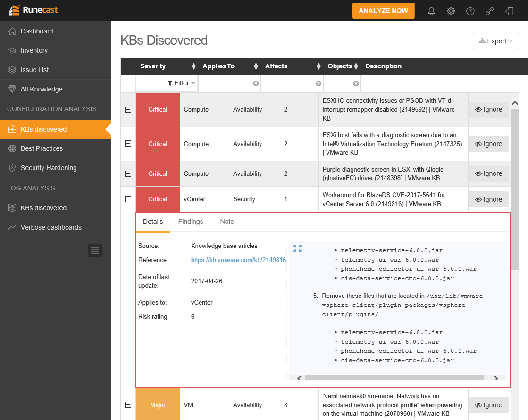Clear the Objects filter field
This screenshot has height=420, width=528.
356,83
